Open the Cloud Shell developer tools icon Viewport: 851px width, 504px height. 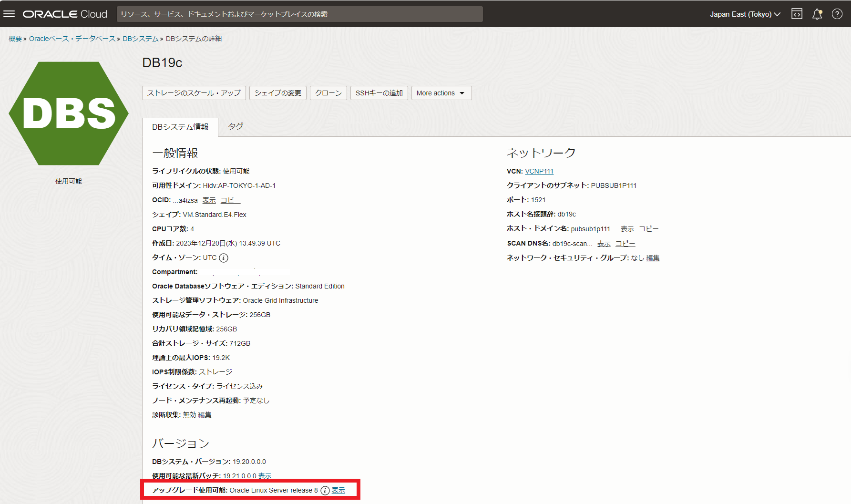[x=797, y=14]
